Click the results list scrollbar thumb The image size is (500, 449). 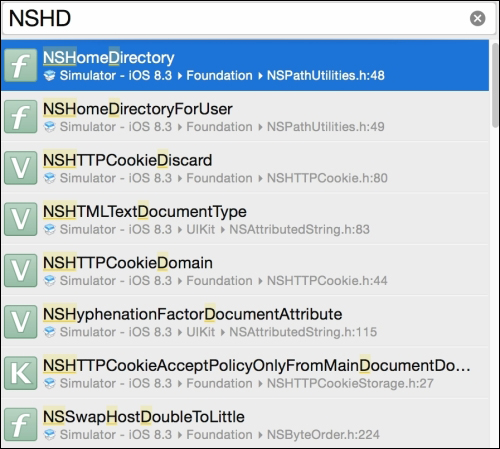pos(495,85)
